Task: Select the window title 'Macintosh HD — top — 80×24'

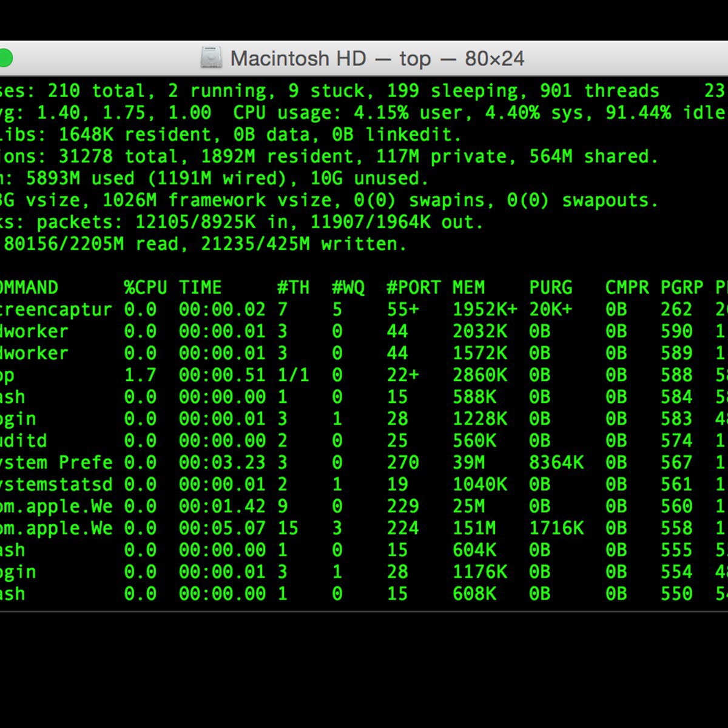Action: 377,59
